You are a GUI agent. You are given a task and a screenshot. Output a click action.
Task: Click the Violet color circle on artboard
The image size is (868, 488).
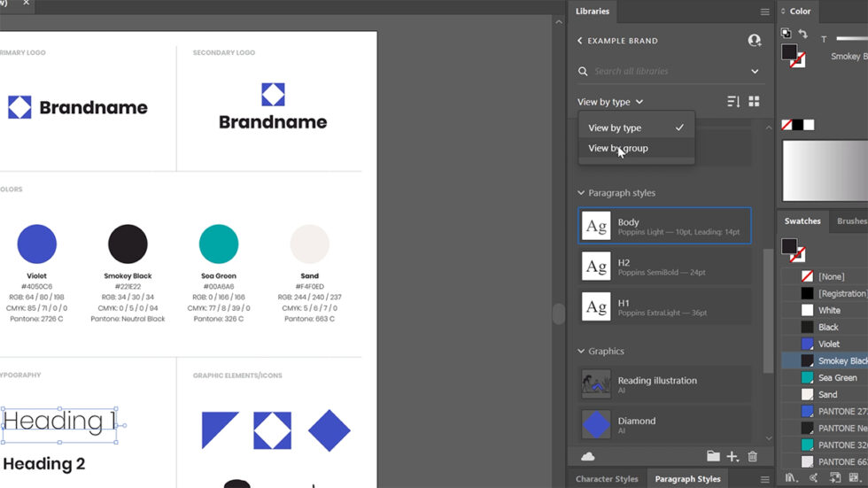point(36,244)
